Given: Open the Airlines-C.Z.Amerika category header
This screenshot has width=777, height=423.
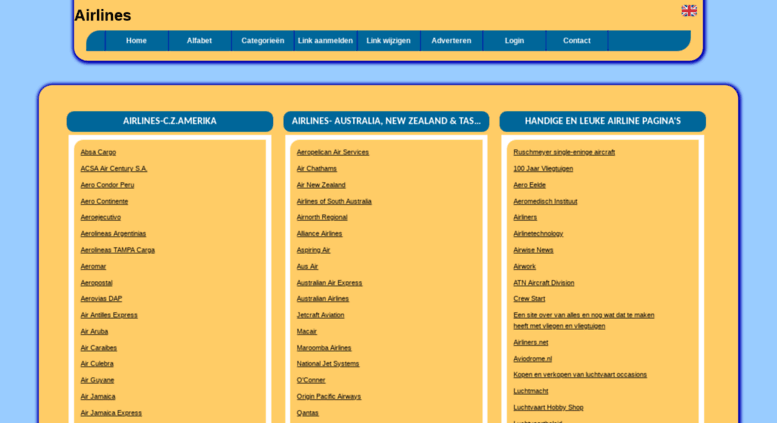Looking at the screenshot, I should coord(170,121).
